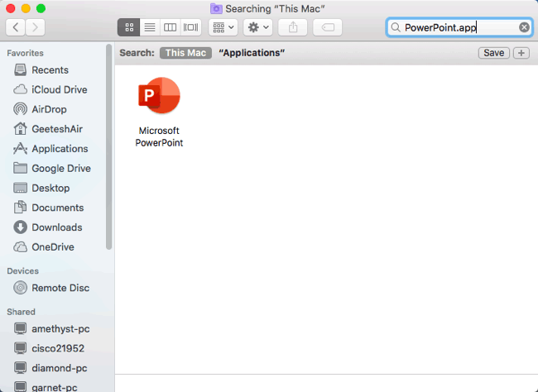Open the Action gear menu
538x392 pixels.
tap(258, 27)
